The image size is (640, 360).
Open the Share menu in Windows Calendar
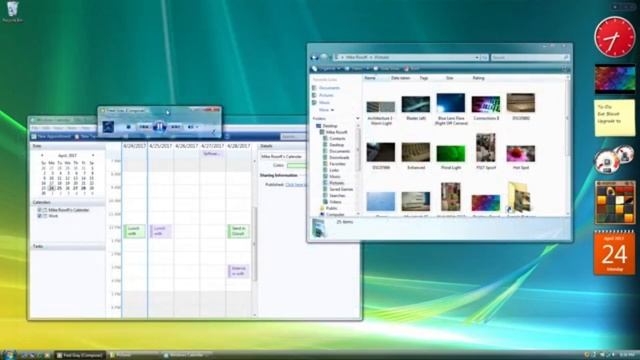pyautogui.click(x=72, y=128)
